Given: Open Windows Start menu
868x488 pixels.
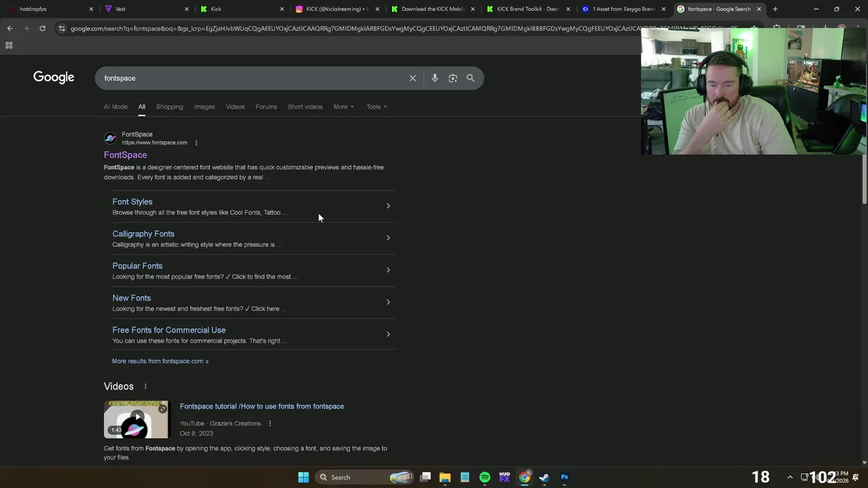Looking at the screenshot, I should [304, 477].
